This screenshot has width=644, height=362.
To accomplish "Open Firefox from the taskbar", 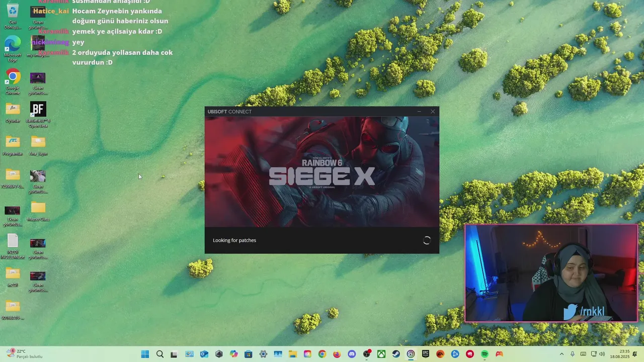I will click(x=337, y=354).
